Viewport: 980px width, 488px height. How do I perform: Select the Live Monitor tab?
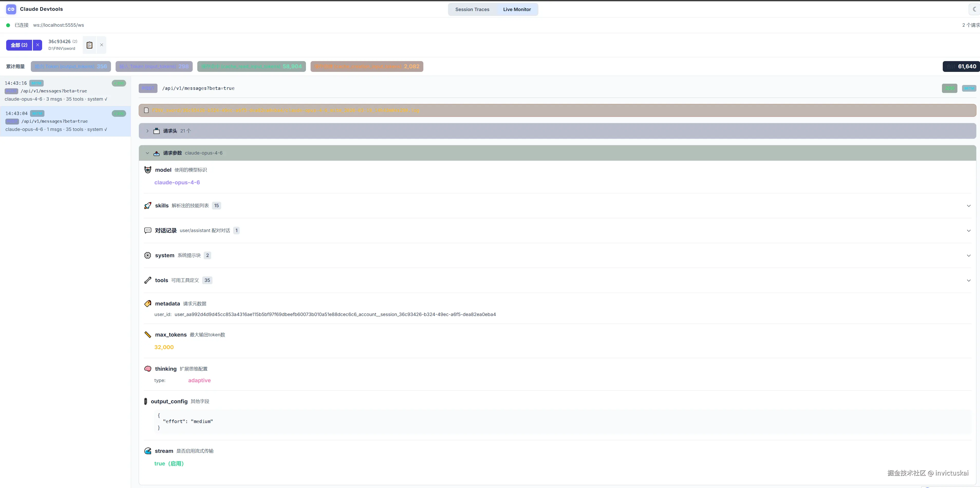click(x=517, y=9)
